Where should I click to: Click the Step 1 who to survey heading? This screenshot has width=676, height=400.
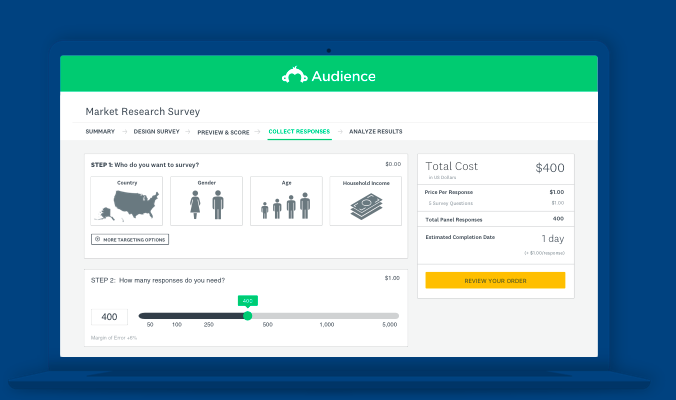[x=145, y=165]
